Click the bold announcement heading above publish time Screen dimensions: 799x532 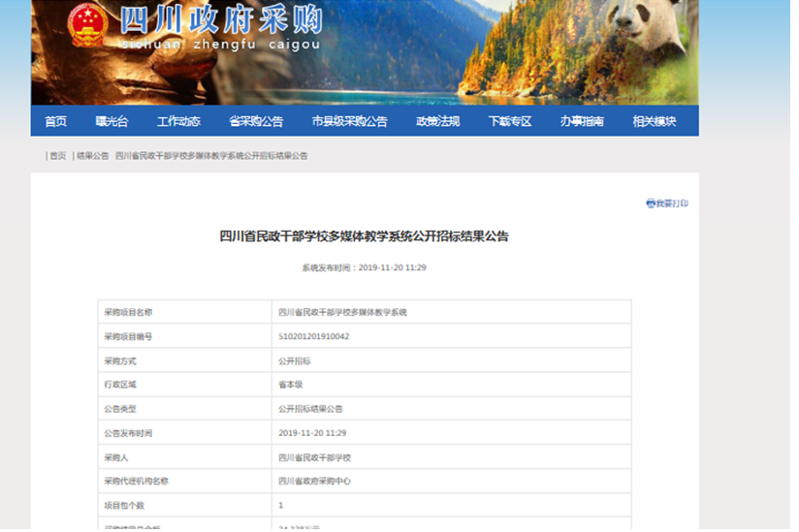coord(364,235)
